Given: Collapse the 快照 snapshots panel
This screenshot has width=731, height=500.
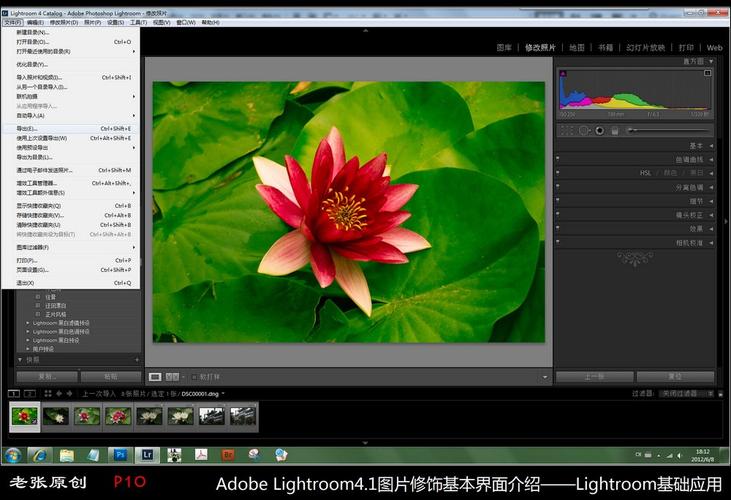Looking at the screenshot, I should tap(20, 360).
